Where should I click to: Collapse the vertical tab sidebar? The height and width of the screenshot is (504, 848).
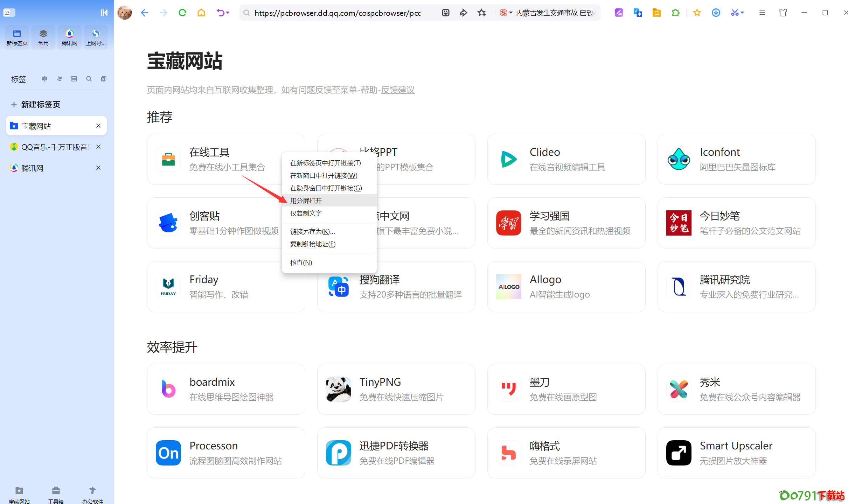[x=104, y=13]
